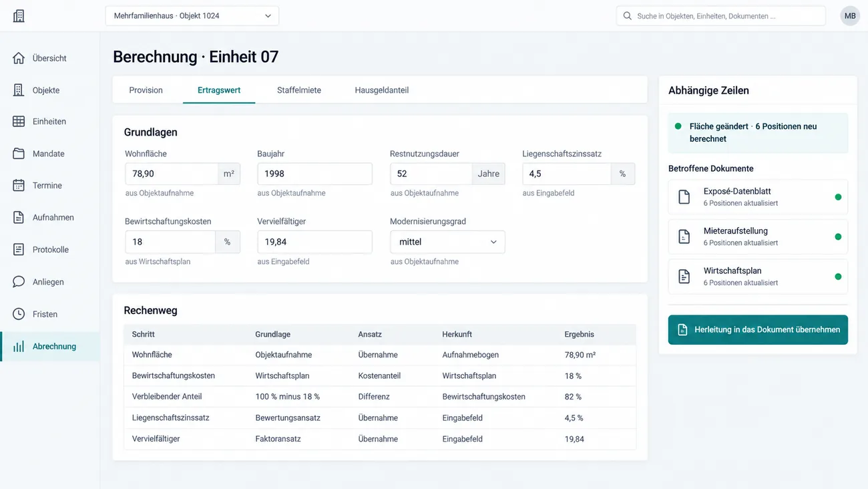Expand the object selector chevron

(x=268, y=16)
